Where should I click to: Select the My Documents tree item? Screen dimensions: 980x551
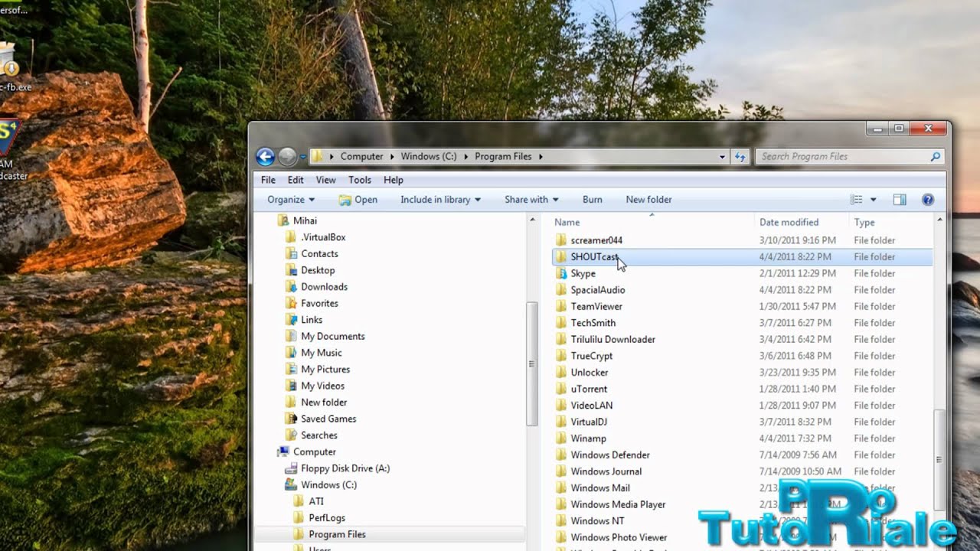332,337
